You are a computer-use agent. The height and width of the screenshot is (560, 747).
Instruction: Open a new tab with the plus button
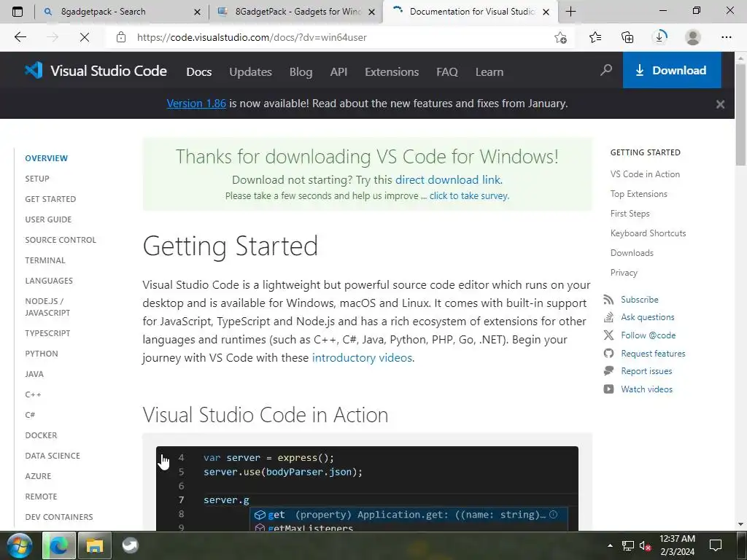[x=570, y=12]
